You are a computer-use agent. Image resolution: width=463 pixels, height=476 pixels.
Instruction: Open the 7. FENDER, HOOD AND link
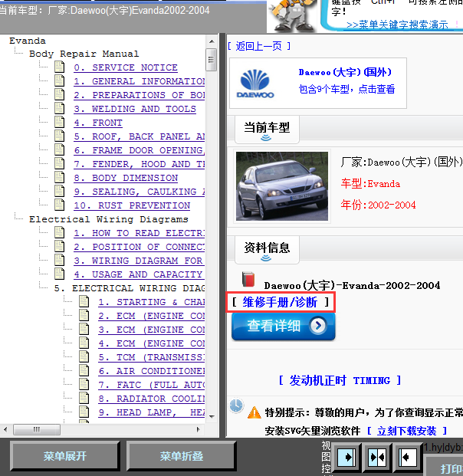coord(139,164)
